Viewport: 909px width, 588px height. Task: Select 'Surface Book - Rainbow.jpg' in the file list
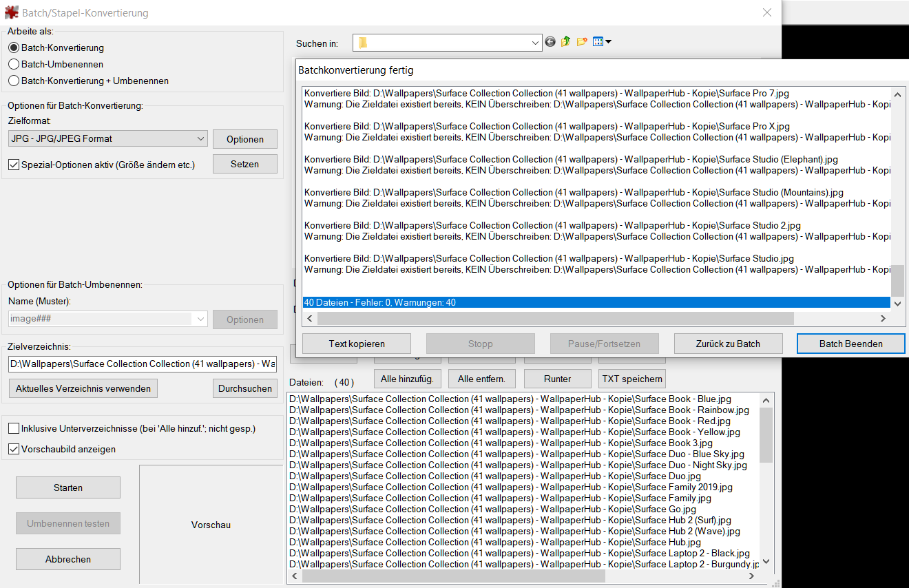coord(519,410)
